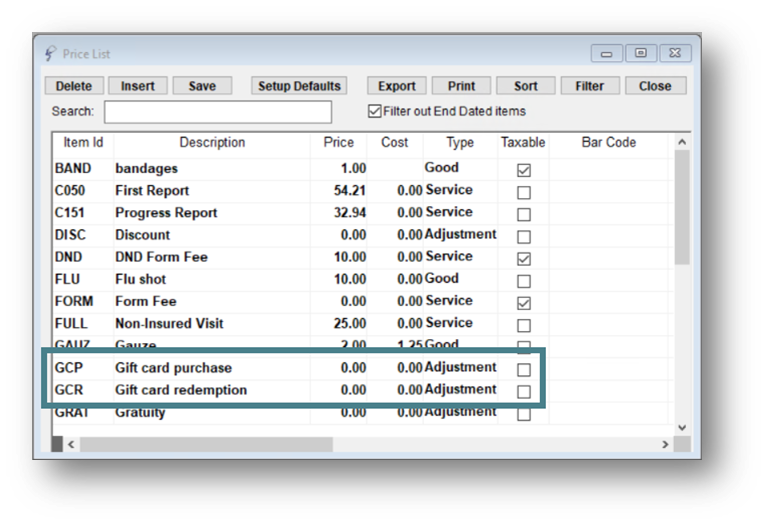Click the horizontal scrollbar right arrow
Viewport: 767px width, 525px height.
click(x=665, y=444)
